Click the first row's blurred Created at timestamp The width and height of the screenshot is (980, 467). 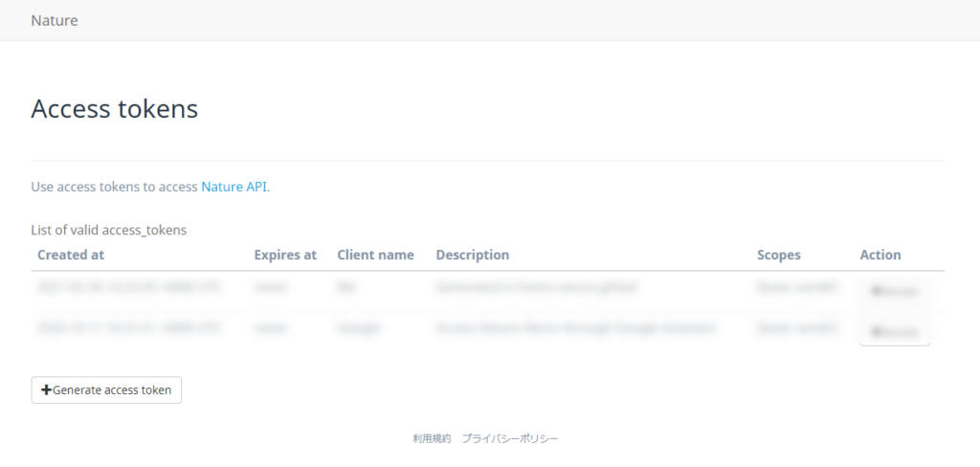[129, 287]
